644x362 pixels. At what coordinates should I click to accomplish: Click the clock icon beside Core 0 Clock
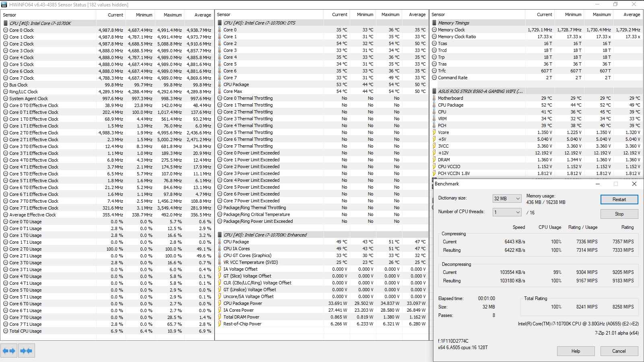[x=6, y=30]
